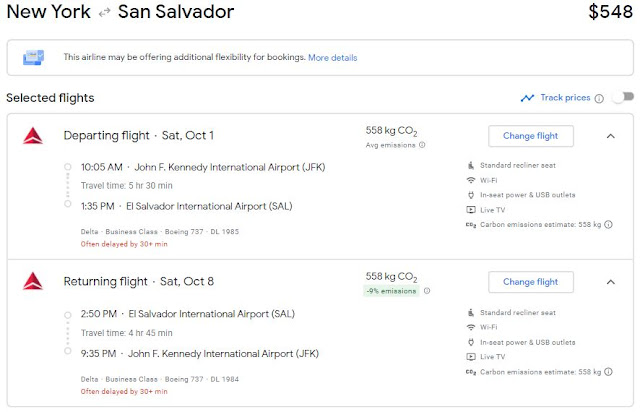Image resolution: width=640 pixels, height=412 pixels.
Task: Click the Track prices trend icon
Action: tap(527, 98)
